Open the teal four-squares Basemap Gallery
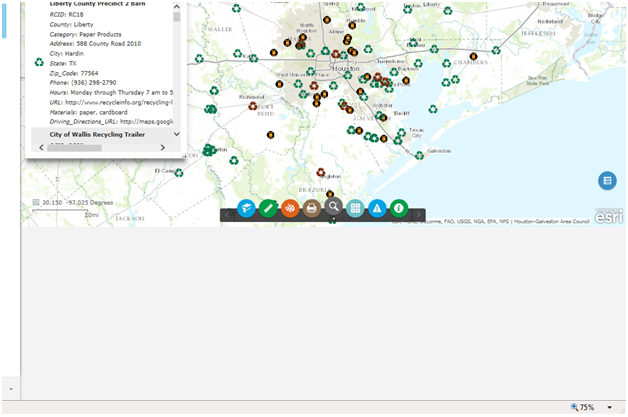 (355, 208)
